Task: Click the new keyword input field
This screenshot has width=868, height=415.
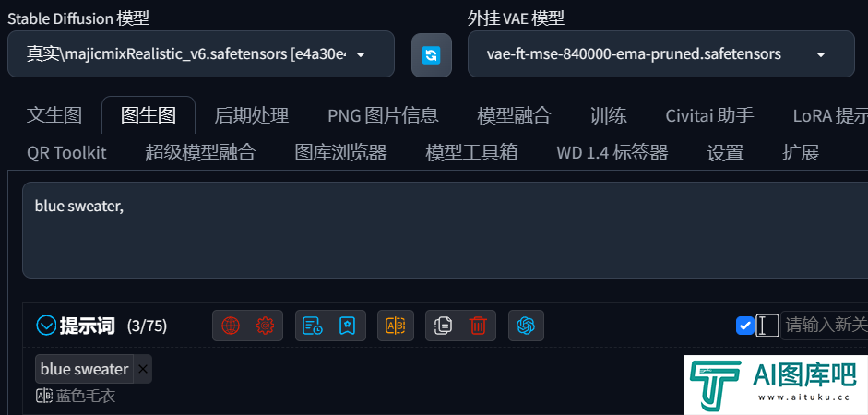Action: [x=825, y=326]
